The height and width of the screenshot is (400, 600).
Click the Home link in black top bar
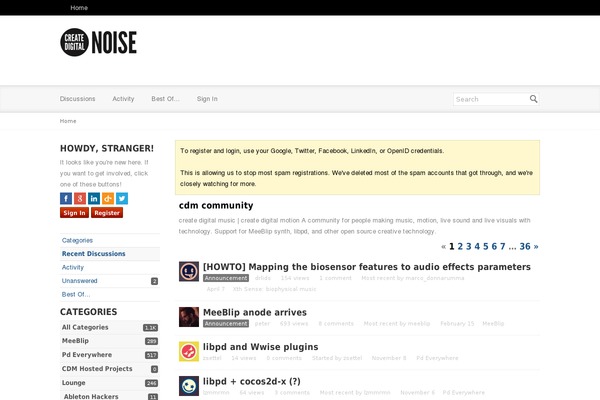click(79, 8)
